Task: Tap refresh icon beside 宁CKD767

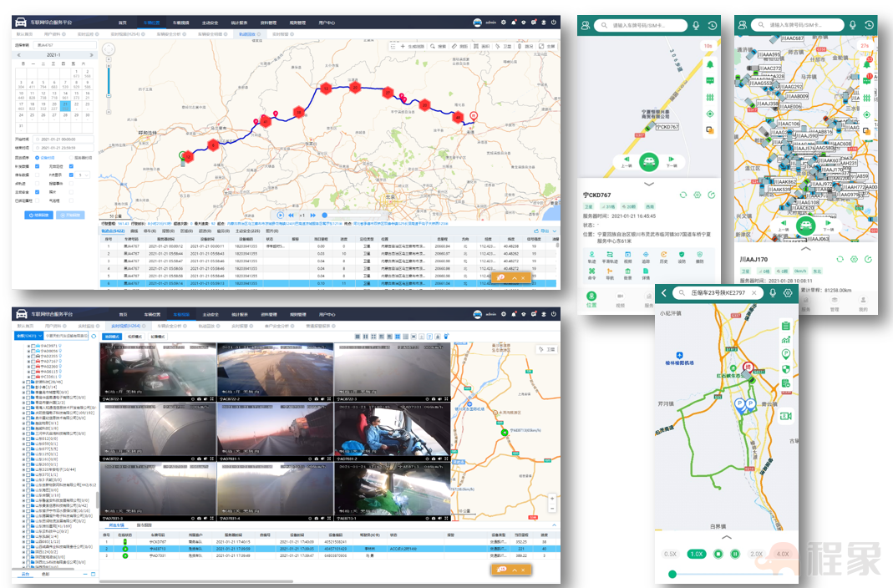Action: (x=682, y=195)
